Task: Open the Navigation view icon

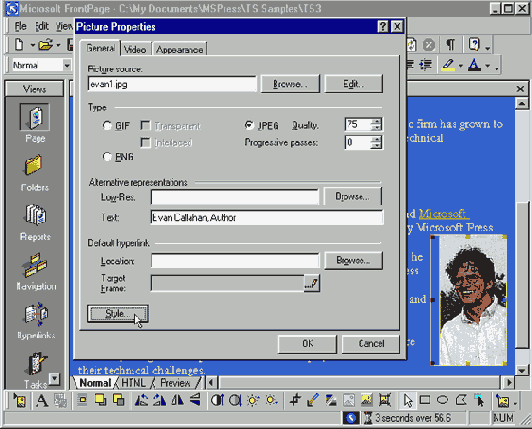Action: point(35,264)
